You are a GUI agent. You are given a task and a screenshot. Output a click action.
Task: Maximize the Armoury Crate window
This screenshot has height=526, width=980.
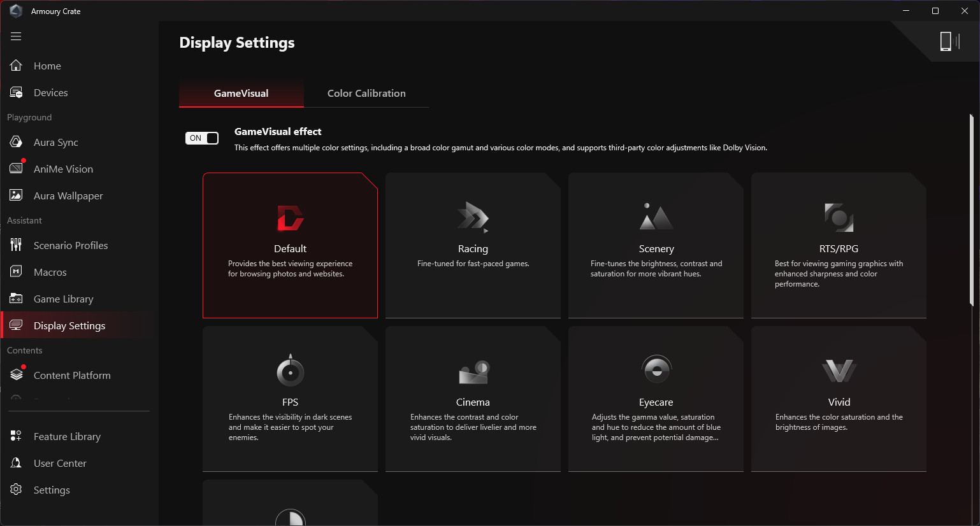point(935,11)
